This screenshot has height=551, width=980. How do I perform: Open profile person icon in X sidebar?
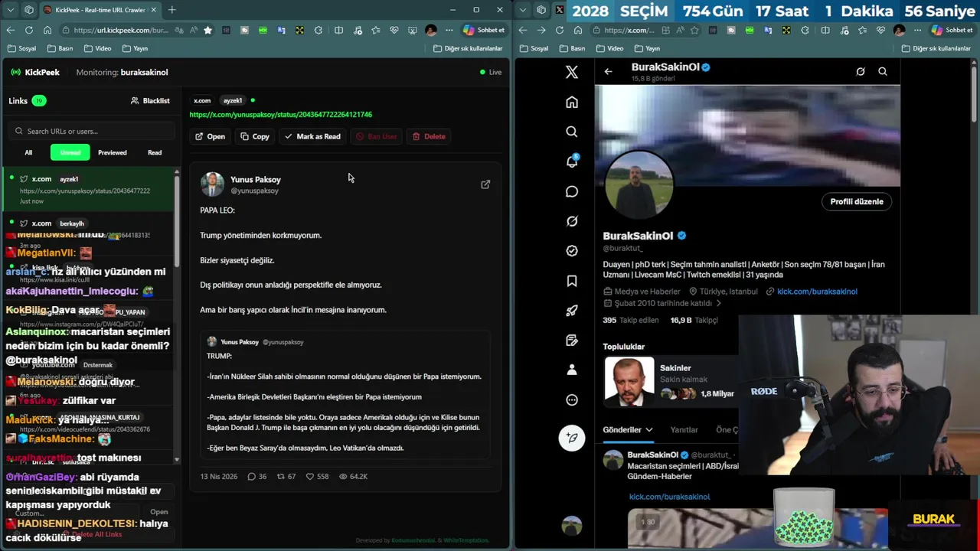(572, 370)
